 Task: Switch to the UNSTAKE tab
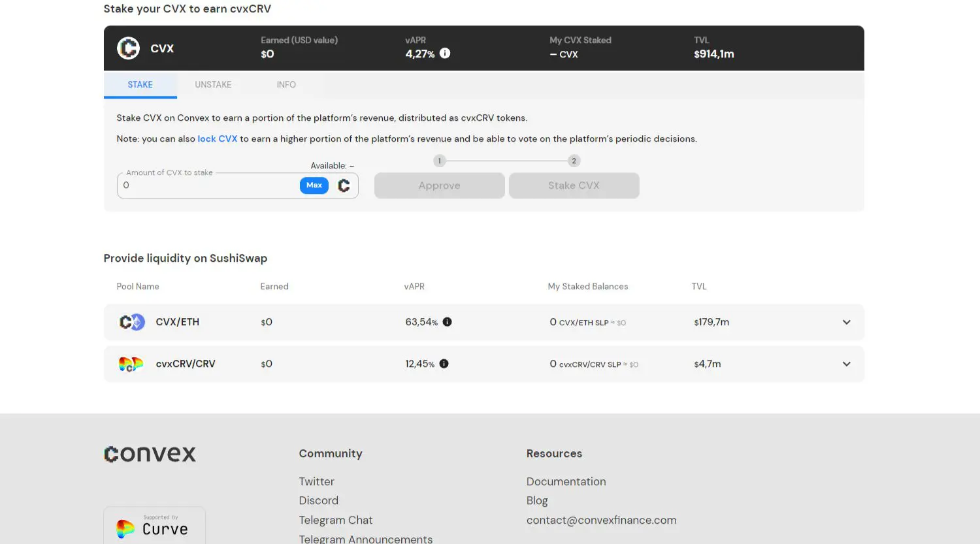[213, 85]
